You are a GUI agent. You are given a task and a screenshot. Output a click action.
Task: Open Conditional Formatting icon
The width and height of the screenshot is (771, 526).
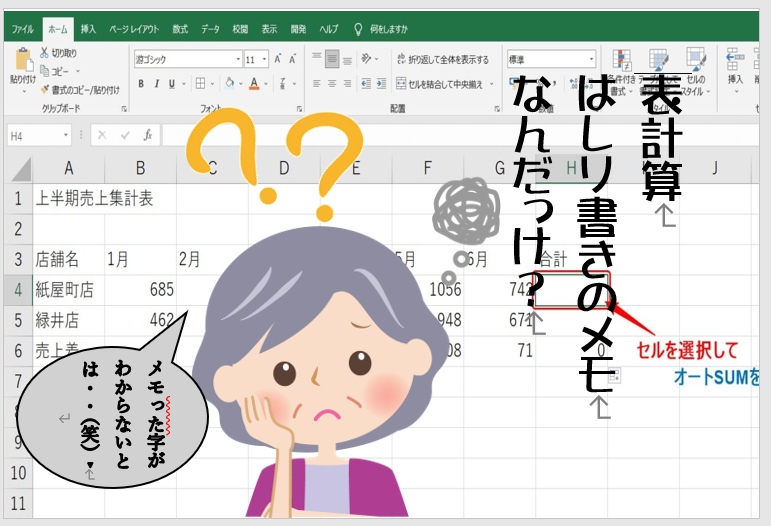[621, 62]
